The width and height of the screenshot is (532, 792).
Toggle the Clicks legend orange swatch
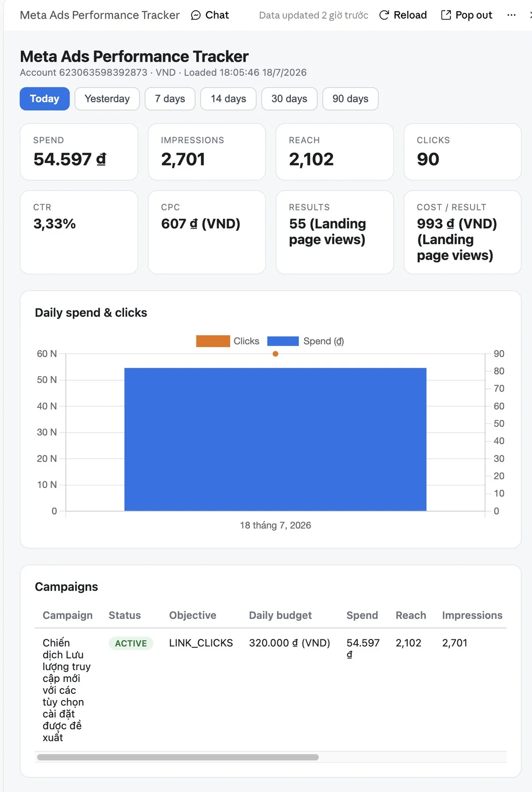(x=213, y=341)
